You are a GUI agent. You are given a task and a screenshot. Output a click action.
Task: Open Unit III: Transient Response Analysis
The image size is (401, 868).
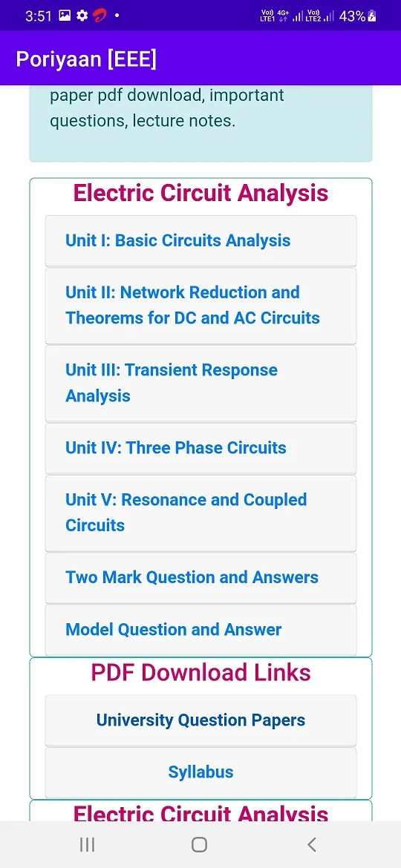click(200, 383)
